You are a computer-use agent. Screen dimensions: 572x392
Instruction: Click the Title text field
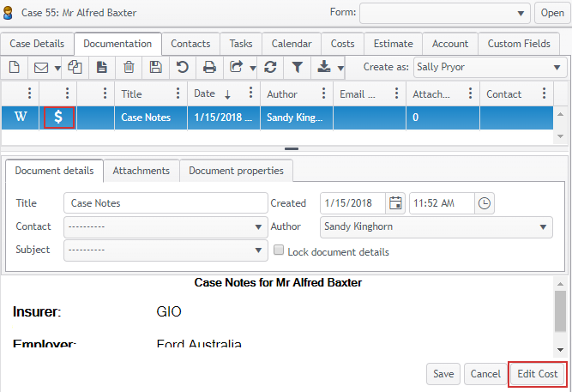click(x=166, y=203)
